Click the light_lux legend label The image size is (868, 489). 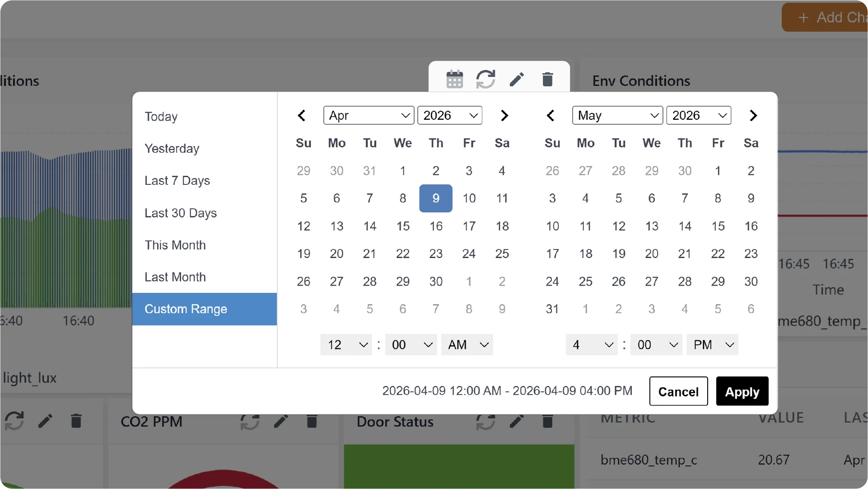(29, 378)
